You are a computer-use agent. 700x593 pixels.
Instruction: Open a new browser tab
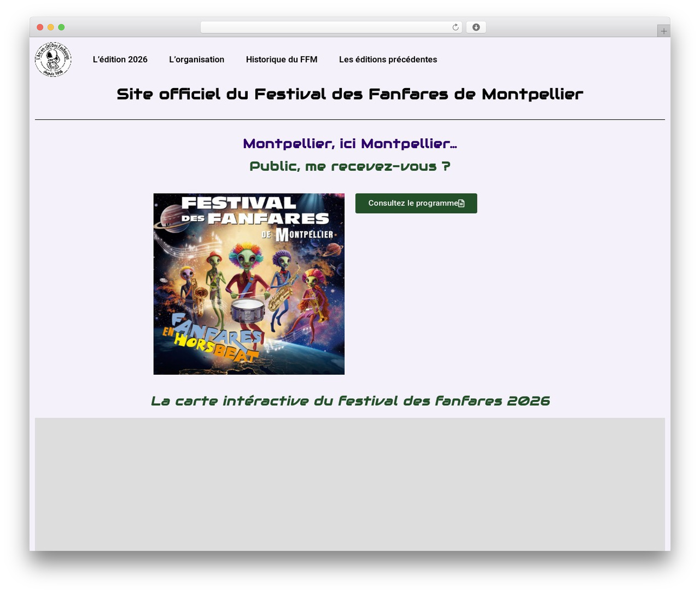[x=663, y=31]
